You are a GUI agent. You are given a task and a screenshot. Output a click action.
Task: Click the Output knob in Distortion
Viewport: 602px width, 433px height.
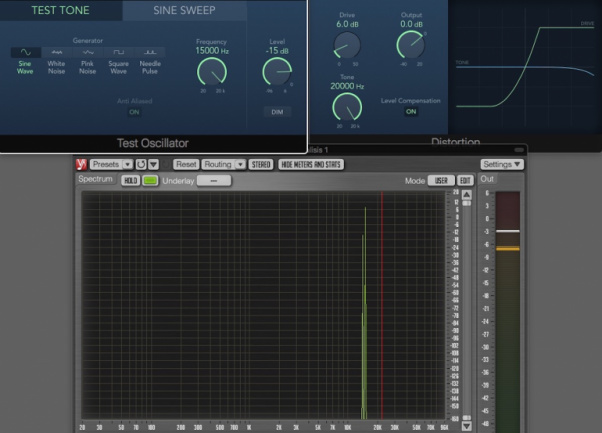pos(410,45)
